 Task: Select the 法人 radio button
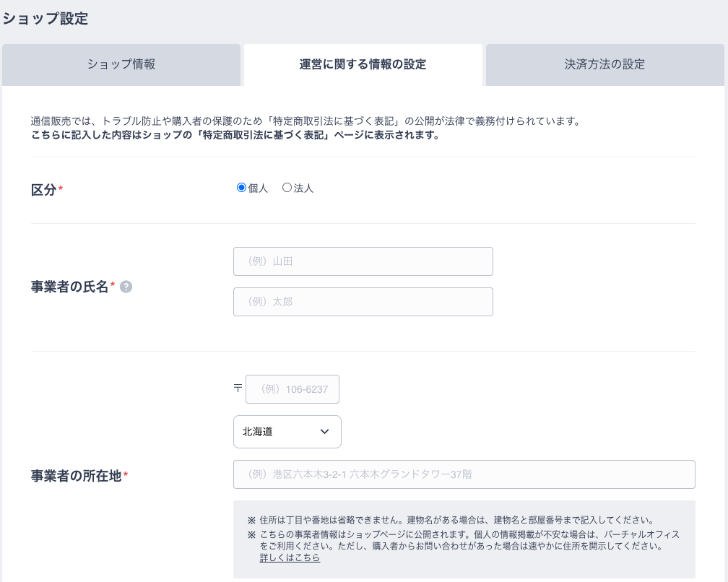(287, 187)
